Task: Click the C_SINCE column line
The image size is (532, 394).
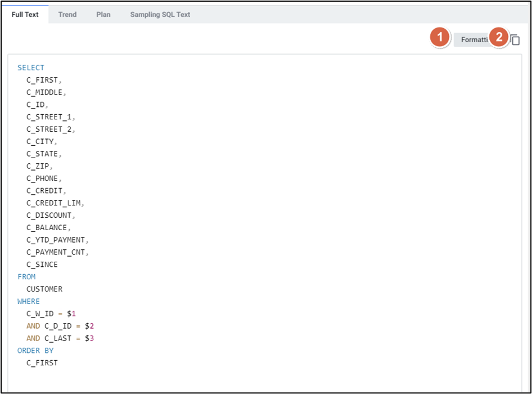Action: pos(42,265)
